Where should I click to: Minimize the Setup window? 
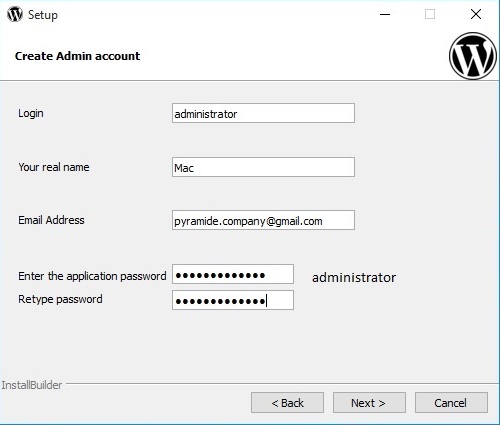(x=385, y=14)
